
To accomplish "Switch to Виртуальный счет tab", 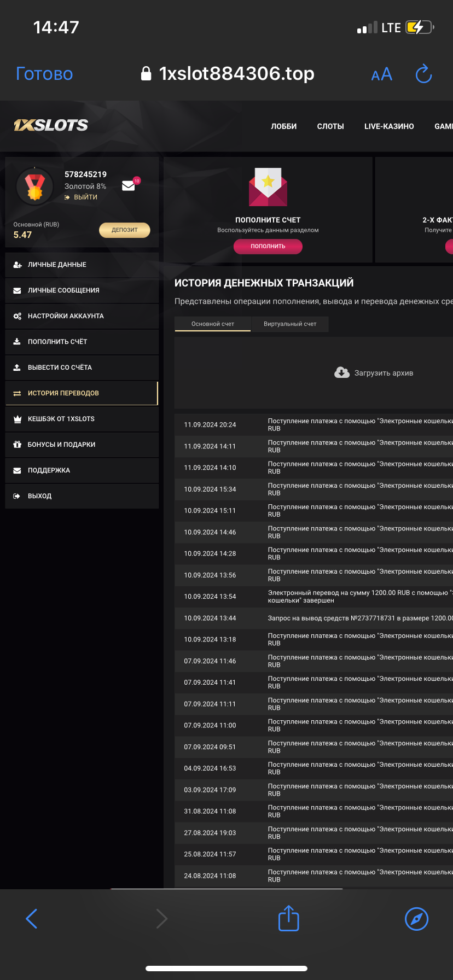I will (x=290, y=324).
